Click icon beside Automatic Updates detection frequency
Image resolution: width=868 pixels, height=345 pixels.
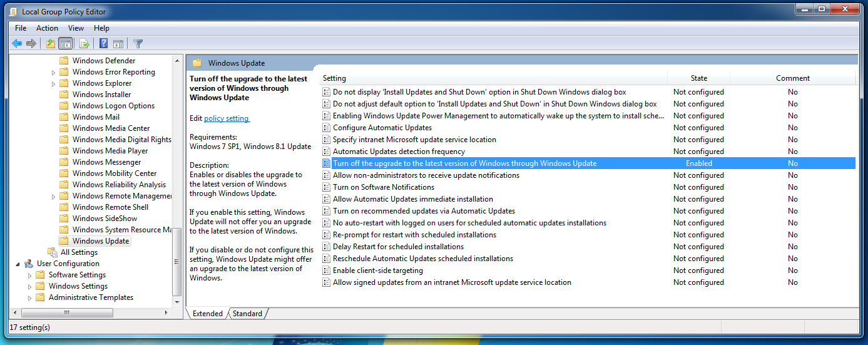pyautogui.click(x=326, y=152)
